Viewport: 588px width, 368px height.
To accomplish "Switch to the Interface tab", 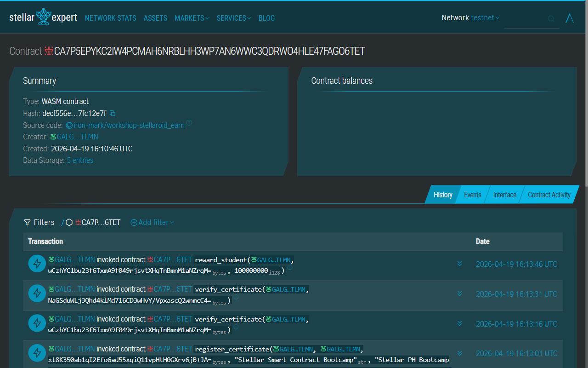I will [504, 195].
